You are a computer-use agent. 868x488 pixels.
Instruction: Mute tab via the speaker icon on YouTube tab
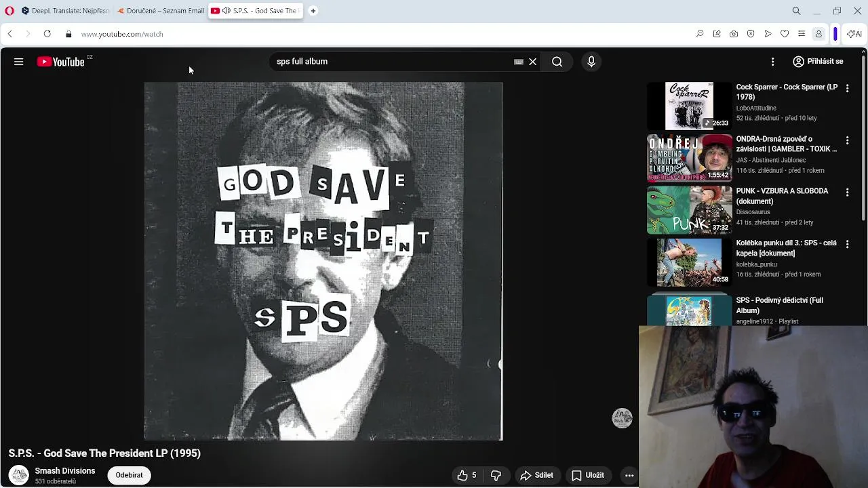click(226, 11)
